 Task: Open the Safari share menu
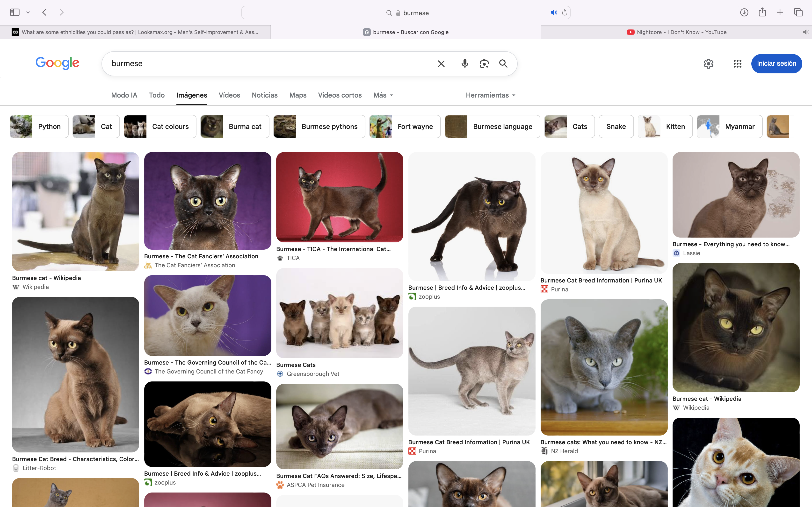pos(762,12)
